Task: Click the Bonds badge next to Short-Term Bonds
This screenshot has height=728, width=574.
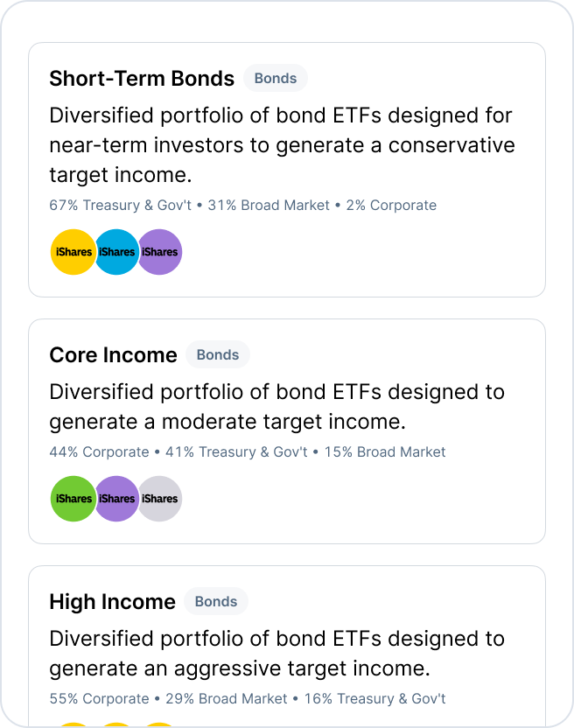Action: coord(275,78)
